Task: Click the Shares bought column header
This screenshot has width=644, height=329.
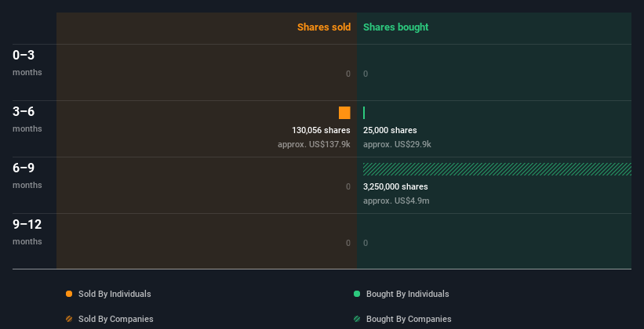Action: click(x=396, y=27)
